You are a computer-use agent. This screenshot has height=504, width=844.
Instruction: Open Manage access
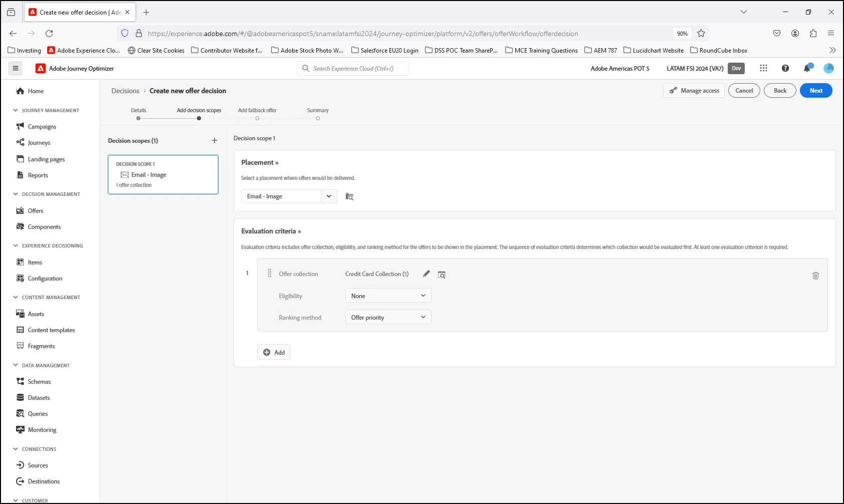tap(694, 91)
